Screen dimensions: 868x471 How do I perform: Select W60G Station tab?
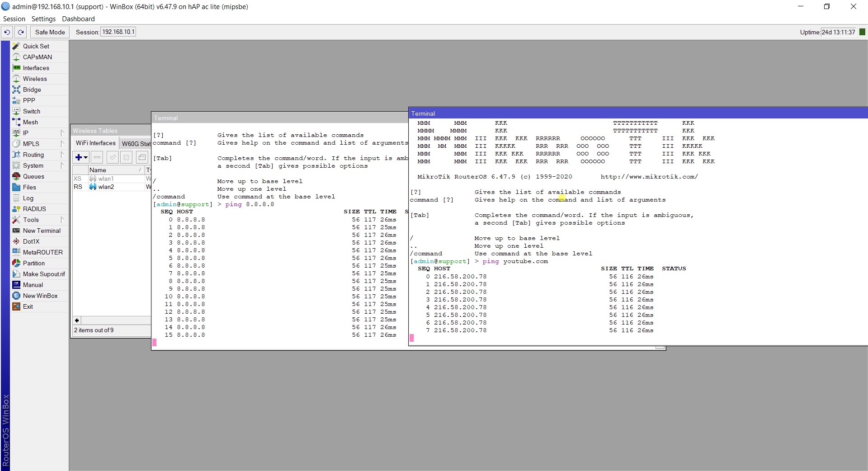click(136, 144)
